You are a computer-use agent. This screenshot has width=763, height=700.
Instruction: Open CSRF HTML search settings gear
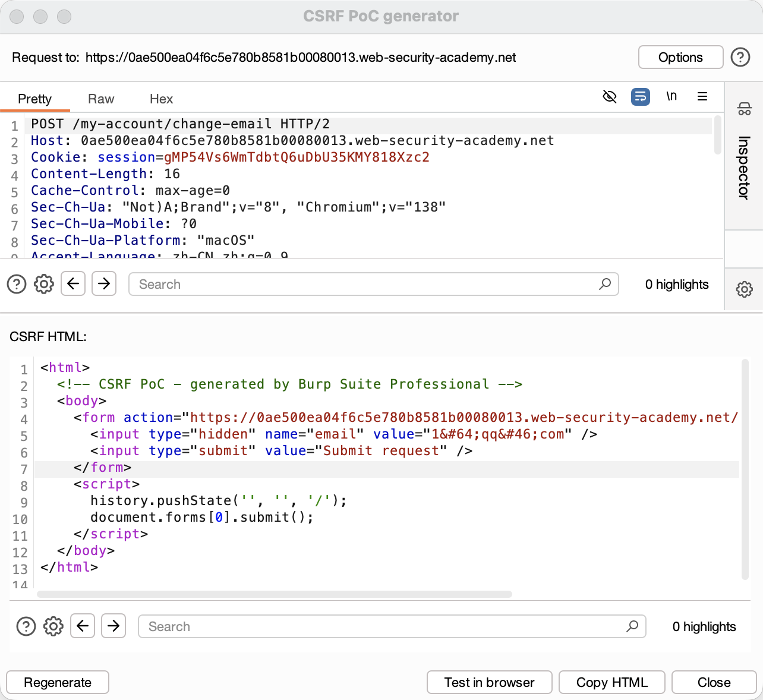[x=53, y=626]
